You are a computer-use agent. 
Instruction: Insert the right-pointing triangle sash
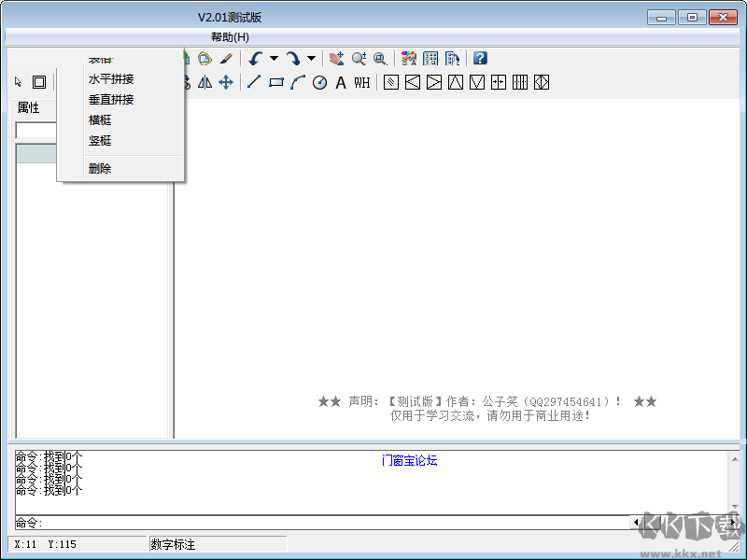tap(434, 82)
